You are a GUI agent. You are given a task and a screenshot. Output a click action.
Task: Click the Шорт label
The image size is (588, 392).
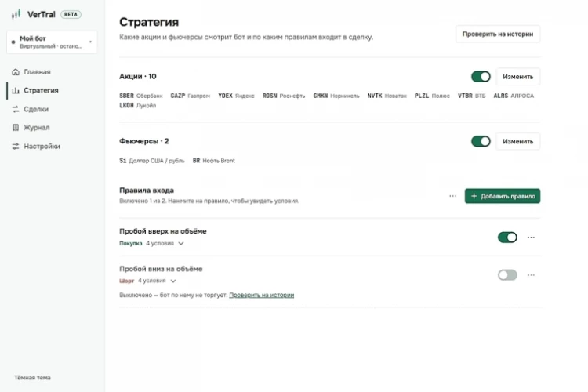[x=127, y=281]
